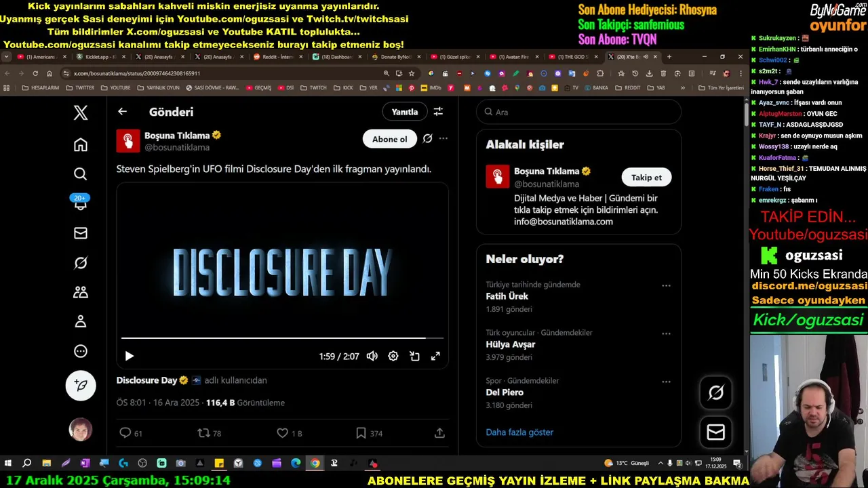
Task: Open the YOUTUBE bookmarks folder
Action: click(x=115, y=87)
